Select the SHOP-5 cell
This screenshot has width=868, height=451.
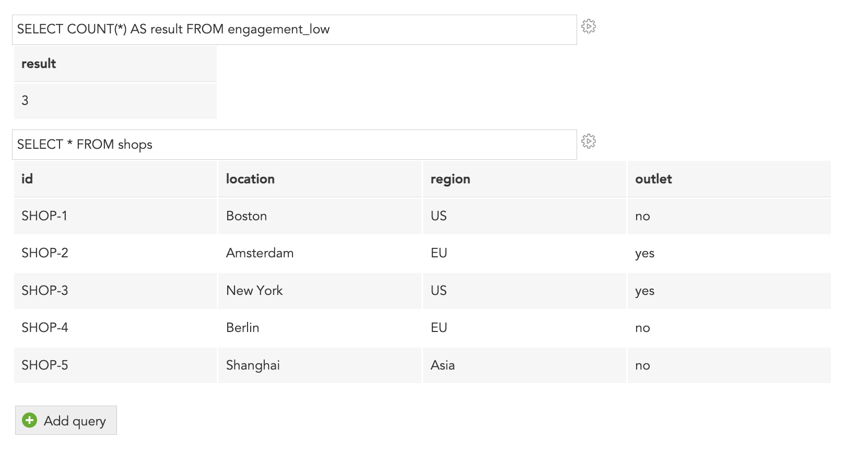click(115, 365)
